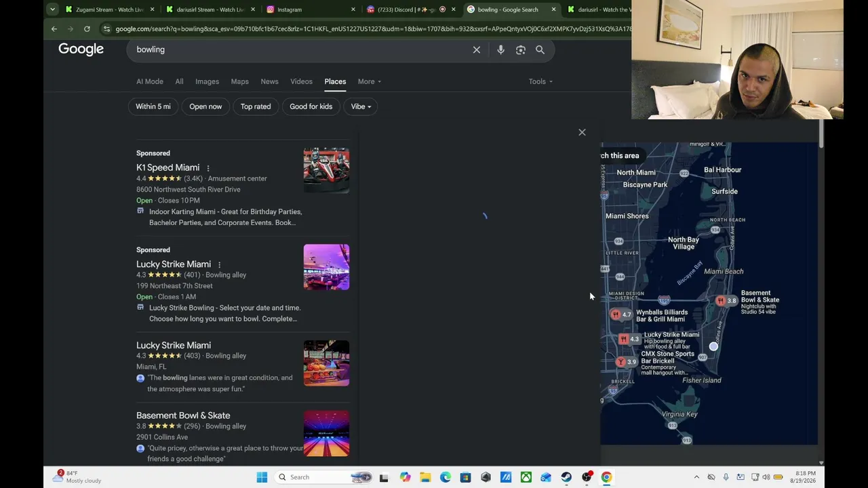Toggle the Within 5 mi filter
Viewport: 868px width, 488px height.
[x=153, y=106]
